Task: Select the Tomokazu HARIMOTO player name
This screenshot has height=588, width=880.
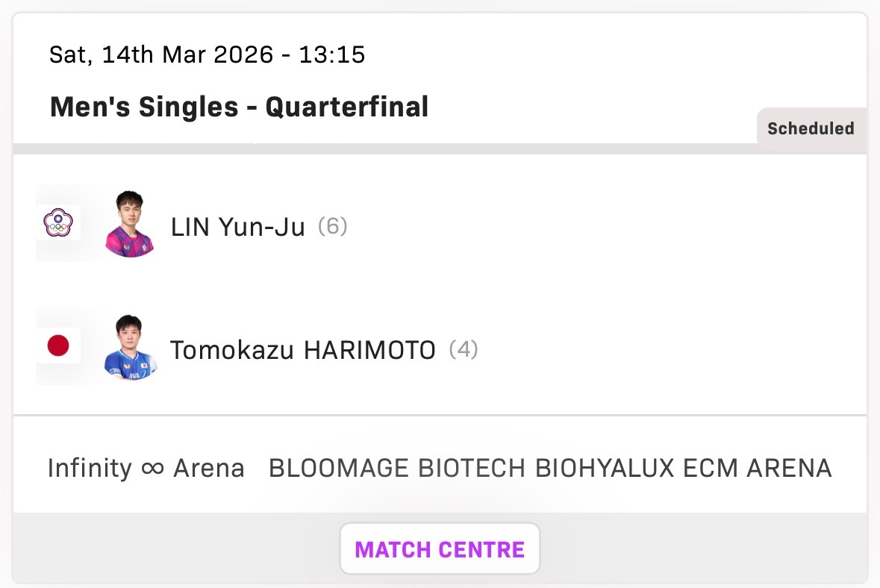Action: click(303, 350)
